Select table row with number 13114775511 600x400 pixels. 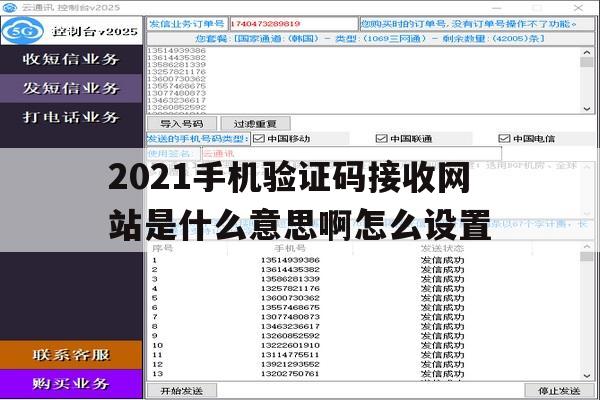(x=364, y=355)
